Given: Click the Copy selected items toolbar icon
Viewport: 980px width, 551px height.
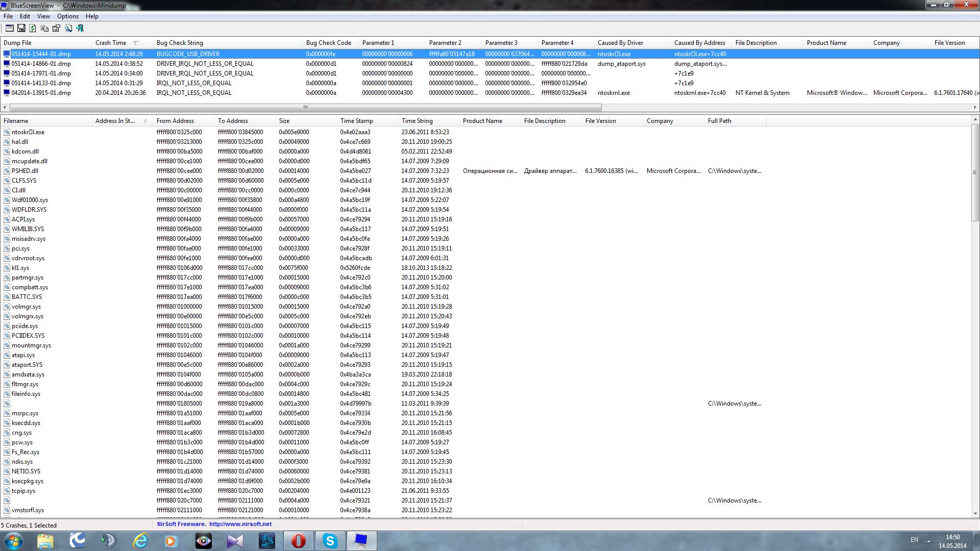Looking at the screenshot, I should [x=44, y=29].
